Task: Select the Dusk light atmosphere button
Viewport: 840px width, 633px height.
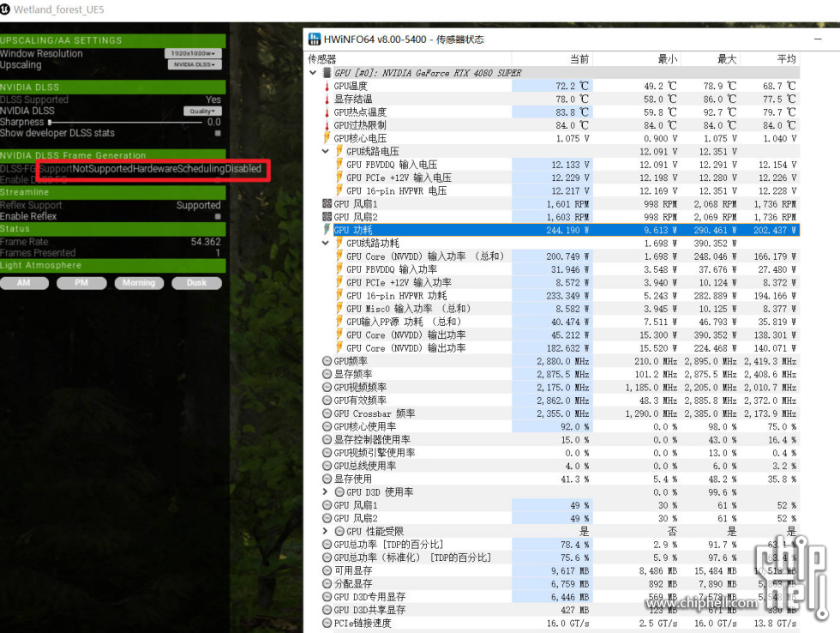Action: pyautogui.click(x=196, y=283)
